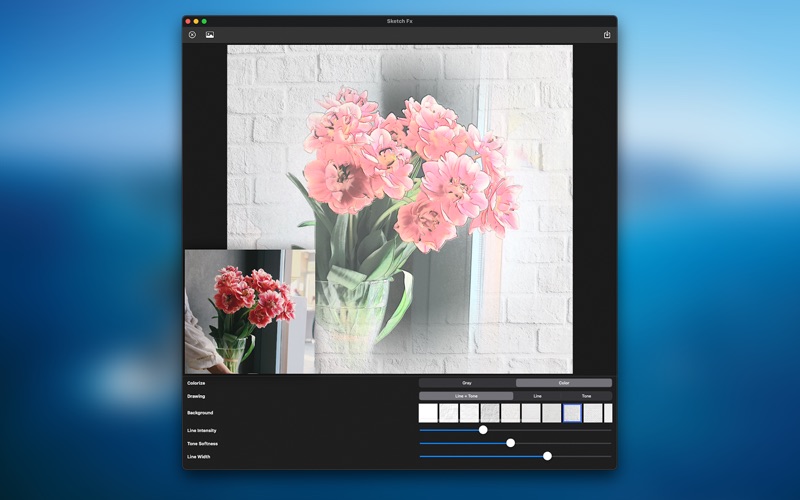Click the Line Width slider handle
This screenshot has height=500, width=800.
pos(547,457)
